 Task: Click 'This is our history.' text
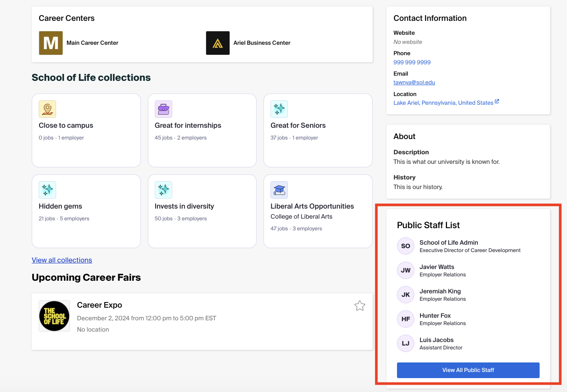tap(418, 187)
